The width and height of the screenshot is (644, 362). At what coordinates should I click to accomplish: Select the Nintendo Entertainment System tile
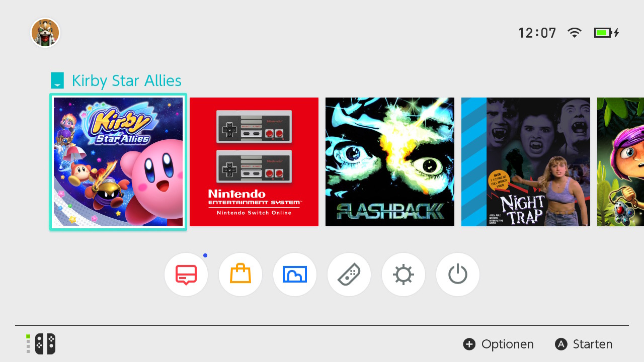pos(254,162)
